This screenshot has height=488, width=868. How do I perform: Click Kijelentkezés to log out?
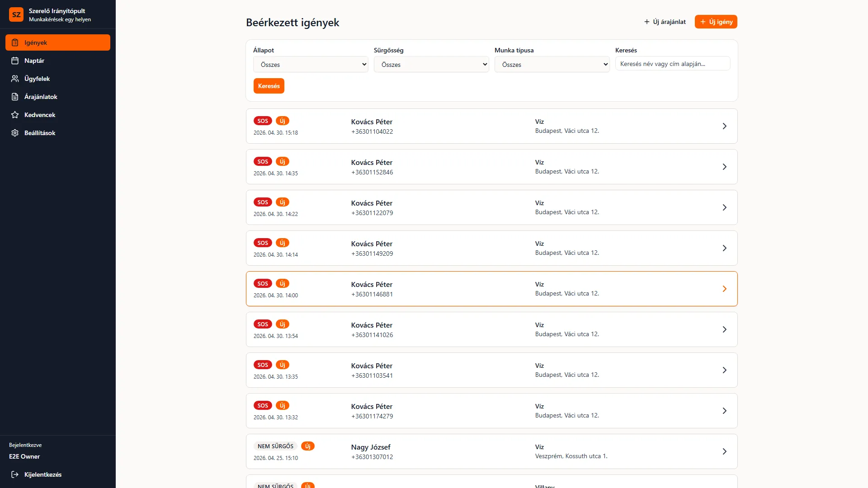tap(58, 474)
